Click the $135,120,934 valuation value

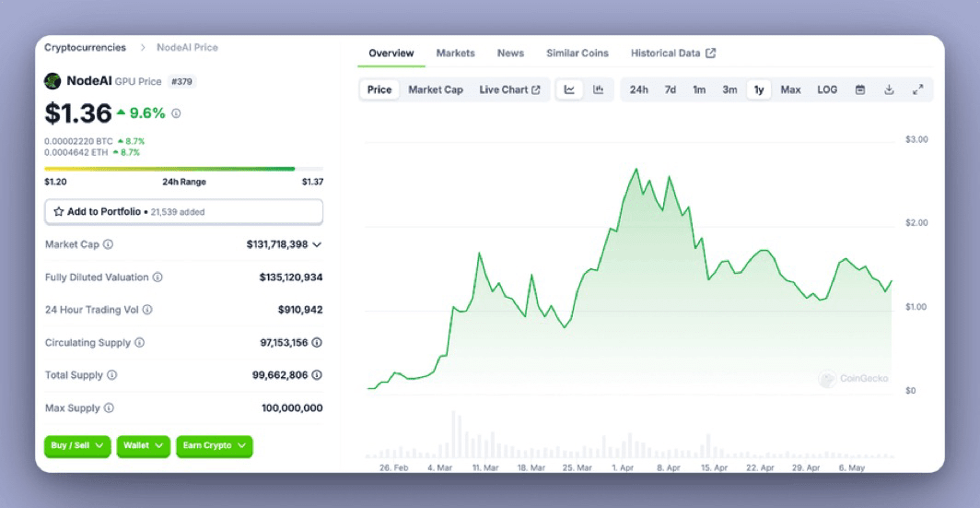291,278
